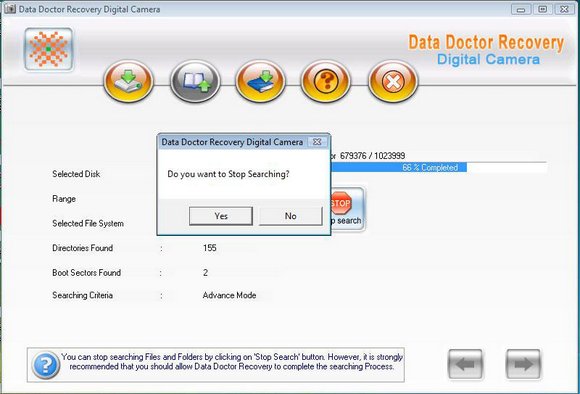Click the boot sectors value '2'
Image resolution: width=580 pixels, height=394 pixels.
205,273
